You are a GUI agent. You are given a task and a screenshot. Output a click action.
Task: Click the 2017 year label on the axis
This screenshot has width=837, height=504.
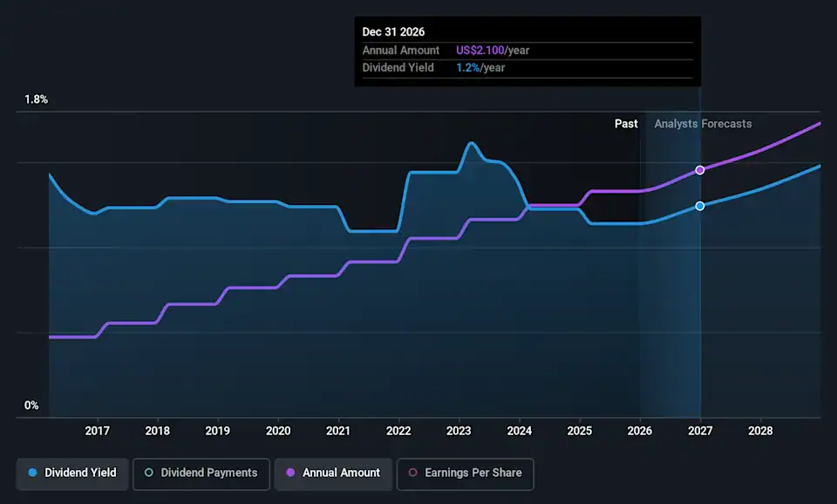[97, 431]
